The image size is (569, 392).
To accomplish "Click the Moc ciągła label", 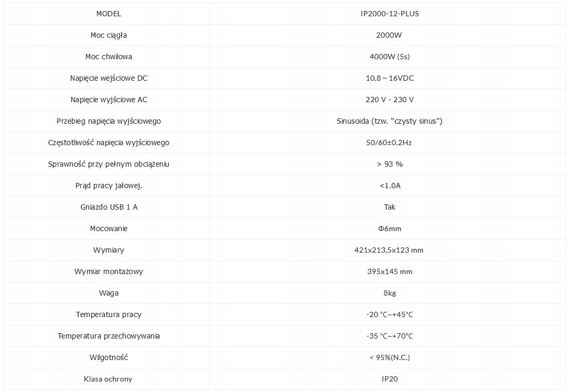I will click(108, 35).
